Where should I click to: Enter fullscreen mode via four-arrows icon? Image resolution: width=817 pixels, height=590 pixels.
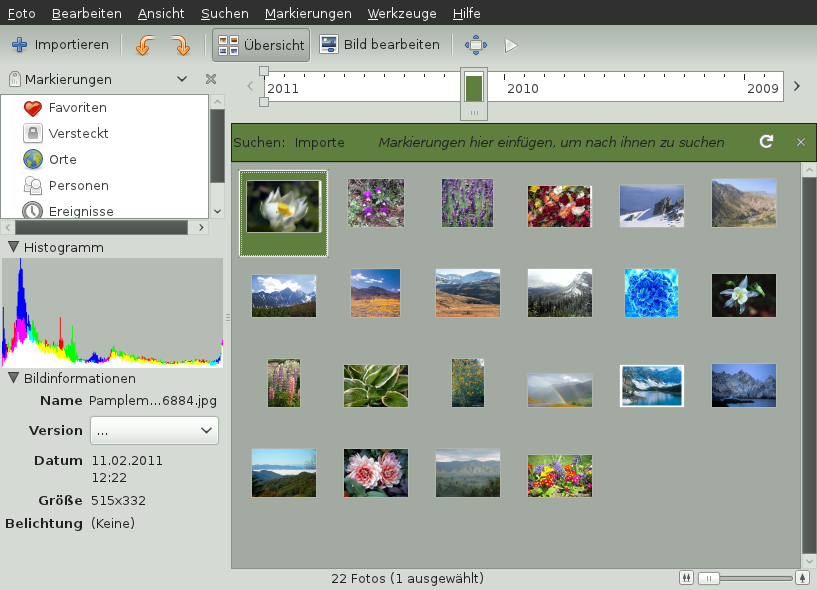476,45
